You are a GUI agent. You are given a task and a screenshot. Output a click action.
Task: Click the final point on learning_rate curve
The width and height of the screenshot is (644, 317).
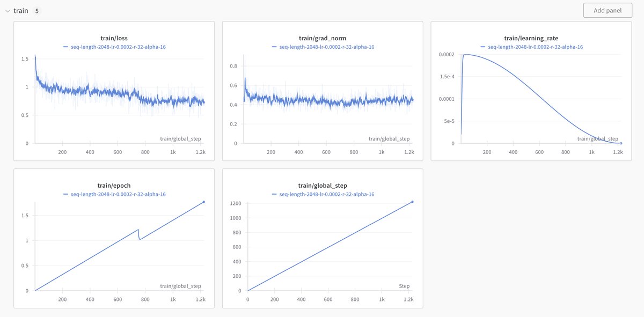pos(621,143)
